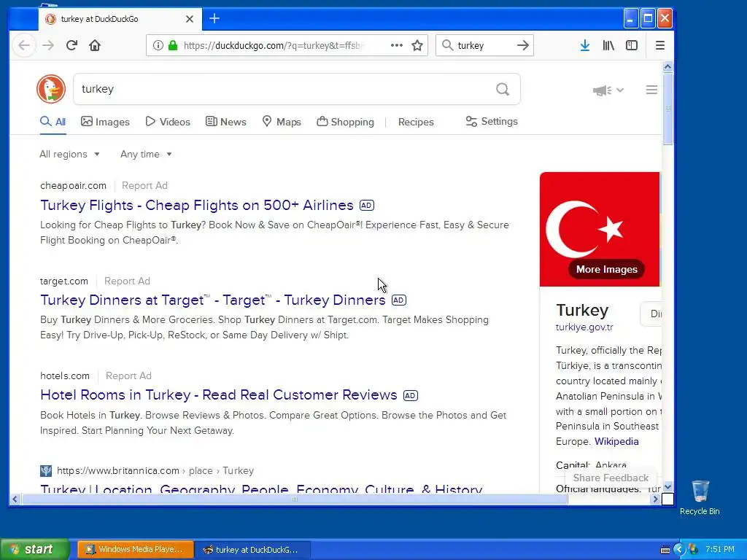This screenshot has width=747, height=560.
Task: Switch to Windows Media Player taskbar button
Action: point(136,550)
